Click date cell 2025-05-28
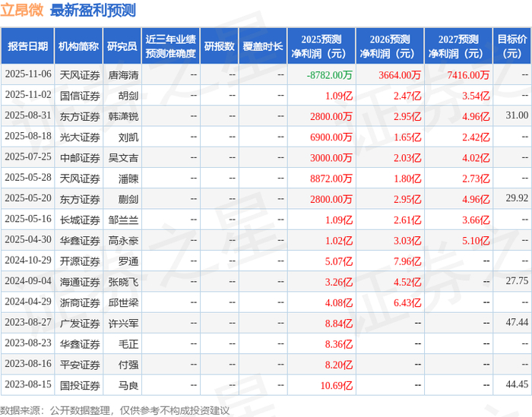 (28, 178)
